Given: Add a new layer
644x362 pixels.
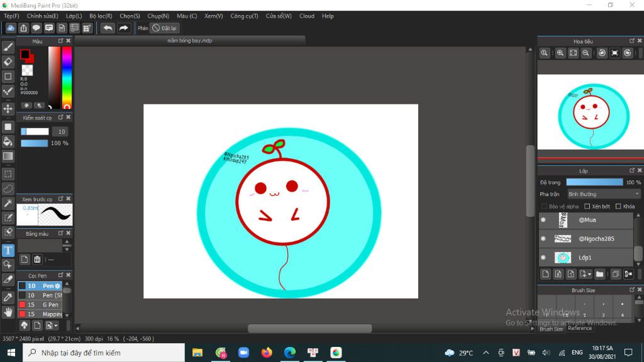Looking at the screenshot, I should (545, 274).
